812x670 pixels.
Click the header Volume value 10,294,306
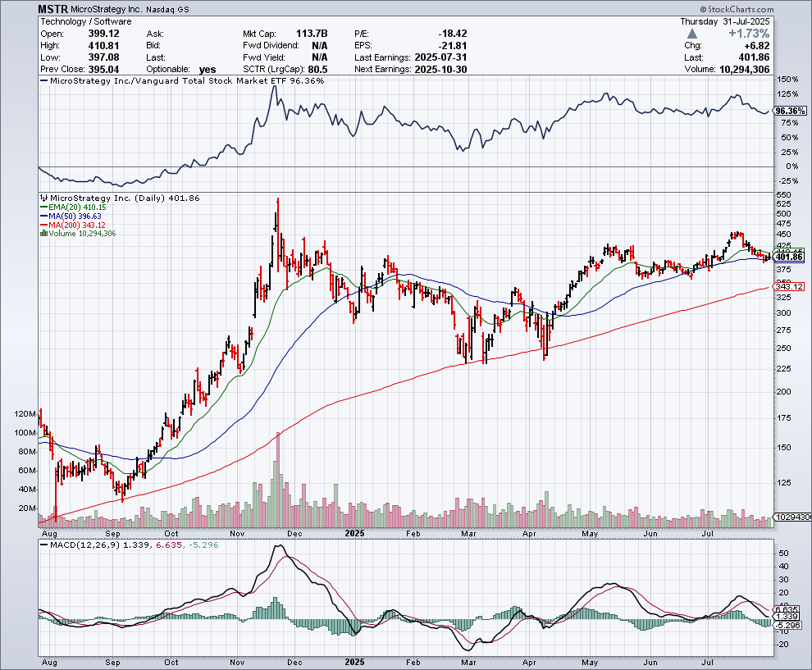pyautogui.click(x=744, y=70)
